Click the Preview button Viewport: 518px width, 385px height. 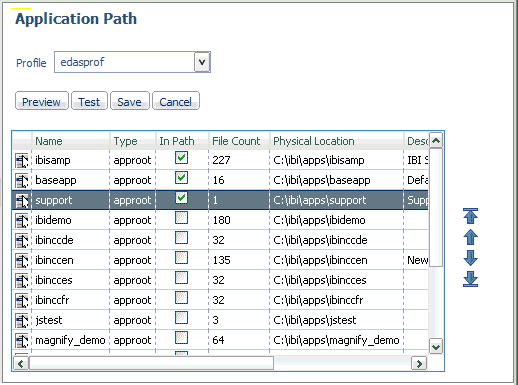[x=42, y=101]
